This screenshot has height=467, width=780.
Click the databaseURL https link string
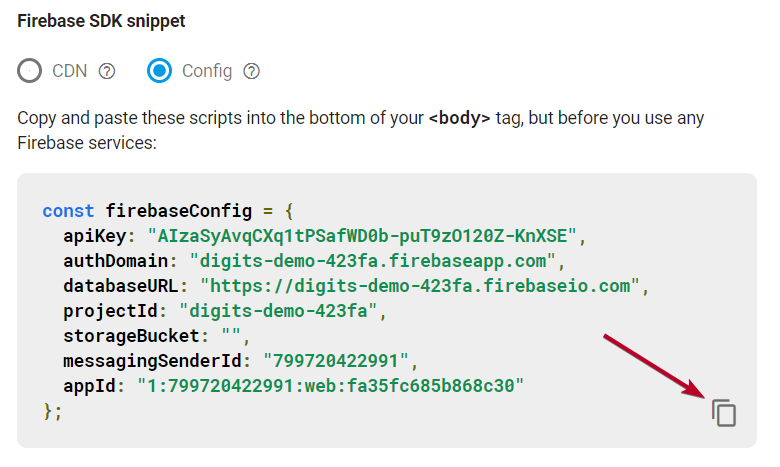[420, 286]
